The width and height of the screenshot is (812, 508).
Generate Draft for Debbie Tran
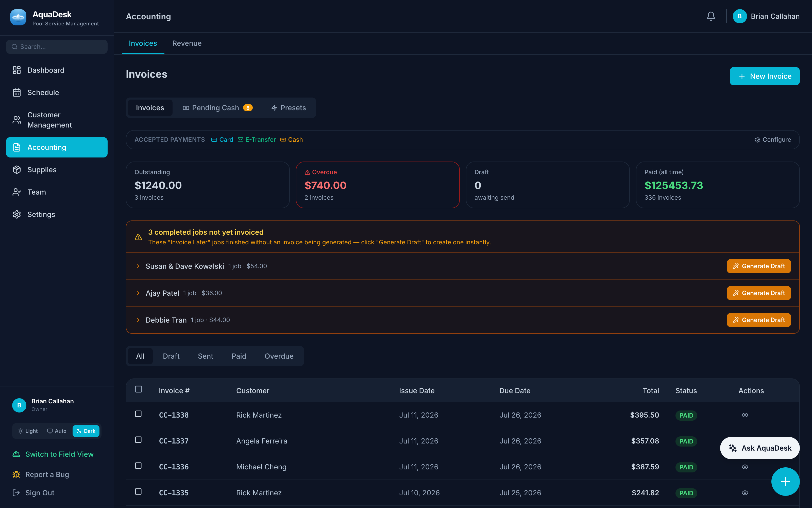[759, 320]
